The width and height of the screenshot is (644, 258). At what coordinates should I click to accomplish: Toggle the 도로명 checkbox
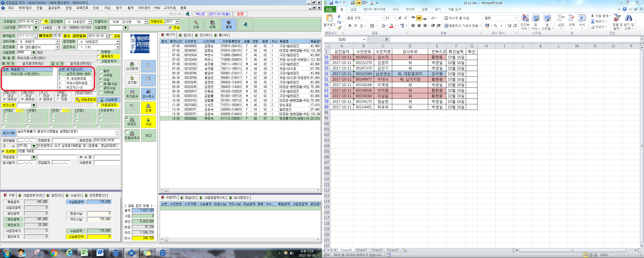click(3, 151)
